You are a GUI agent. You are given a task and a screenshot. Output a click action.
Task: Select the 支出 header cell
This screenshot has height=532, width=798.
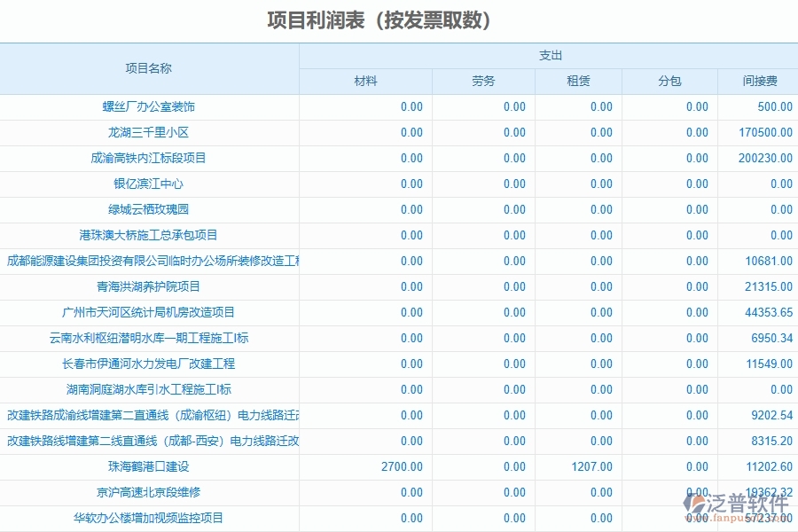(x=548, y=54)
